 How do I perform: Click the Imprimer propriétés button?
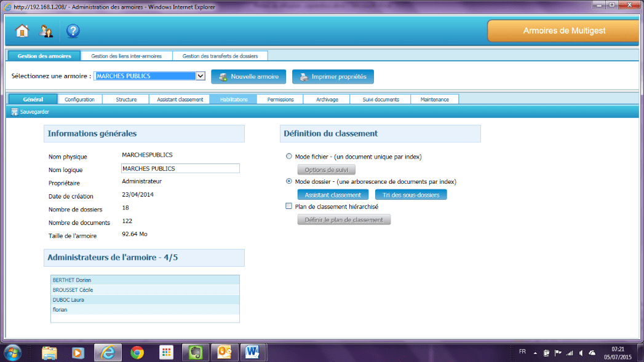point(333,77)
